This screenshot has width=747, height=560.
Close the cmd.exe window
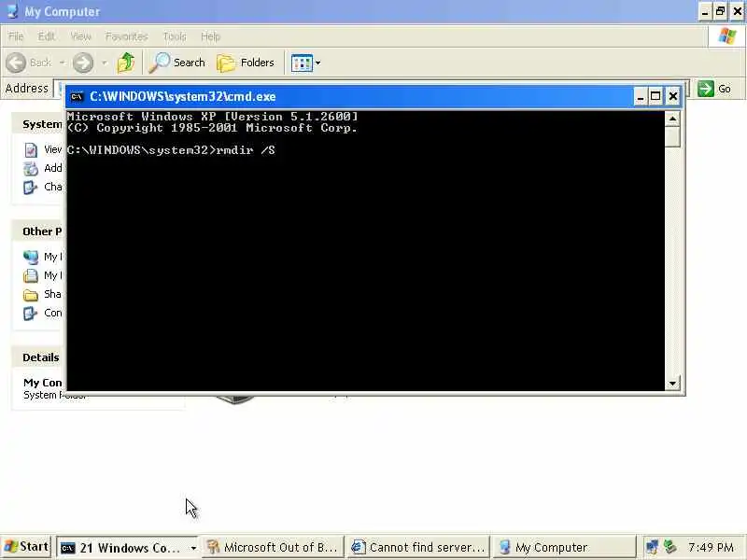(672, 97)
